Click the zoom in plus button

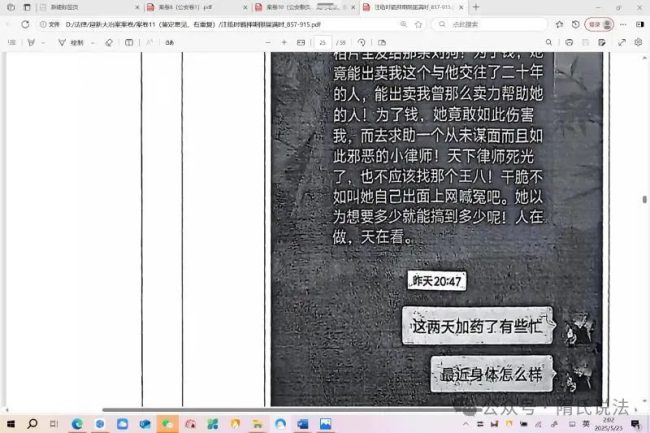pos(284,42)
